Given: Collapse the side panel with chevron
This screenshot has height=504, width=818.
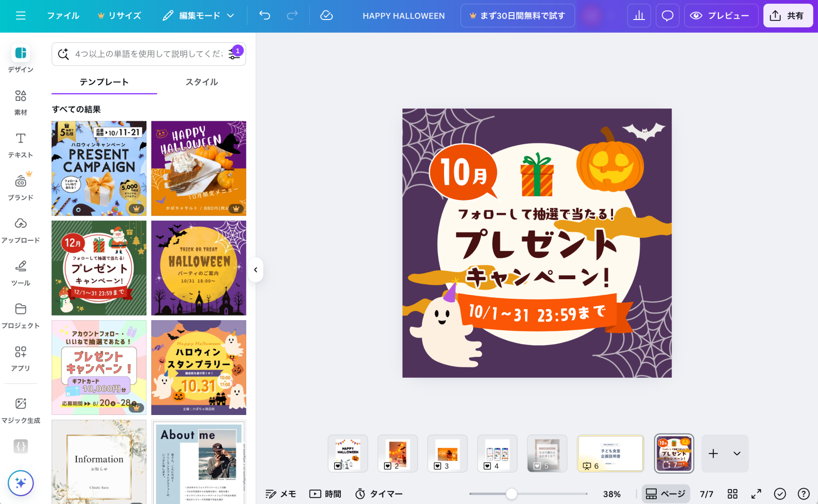Looking at the screenshot, I should point(256,270).
